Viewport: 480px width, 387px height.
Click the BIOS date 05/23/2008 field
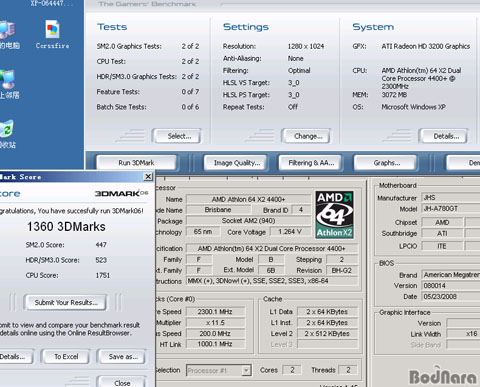(451, 297)
